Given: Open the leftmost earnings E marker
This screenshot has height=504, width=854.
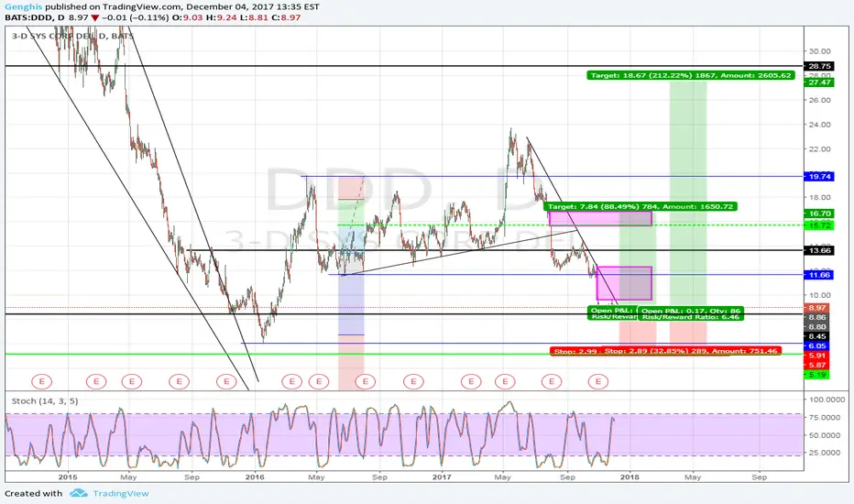Looking at the screenshot, I should (x=42, y=381).
